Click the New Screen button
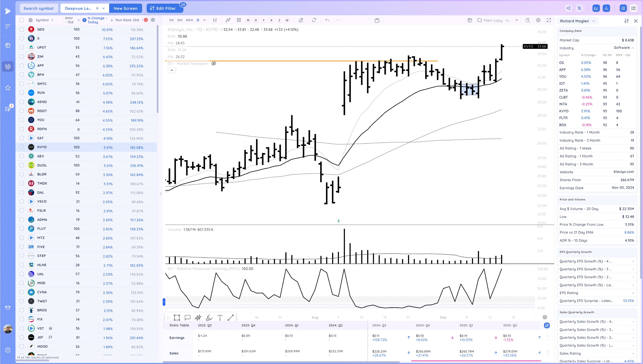This screenshot has height=364, width=643. [x=125, y=8]
